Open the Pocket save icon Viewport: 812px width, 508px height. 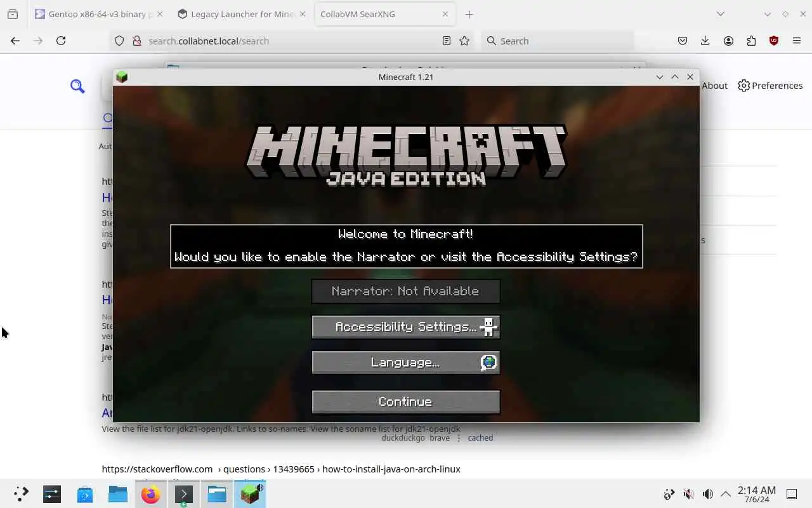pyautogui.click(x=683, y=41)
